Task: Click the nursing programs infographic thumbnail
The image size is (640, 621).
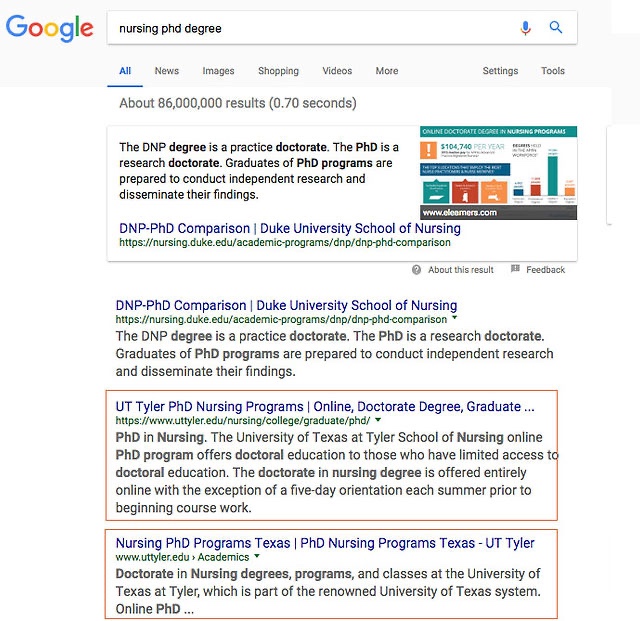Action: click(x=498, y=173)
